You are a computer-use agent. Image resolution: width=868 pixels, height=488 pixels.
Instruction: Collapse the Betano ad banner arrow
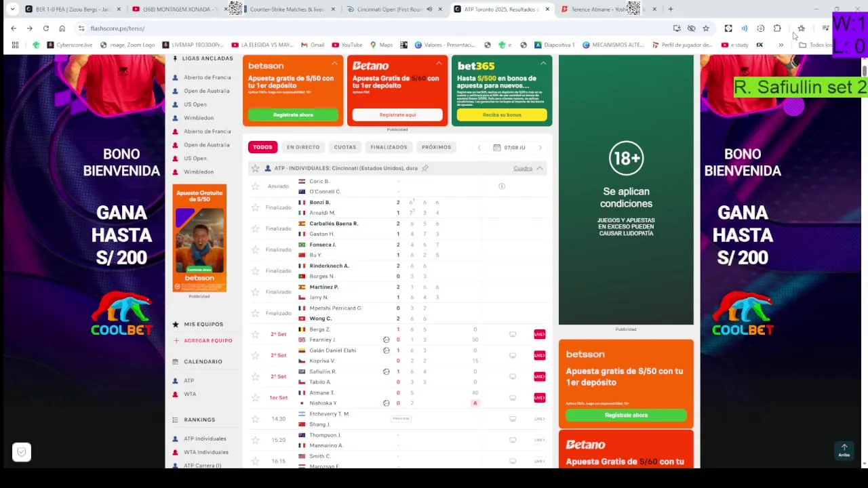[x=439, y=63]
